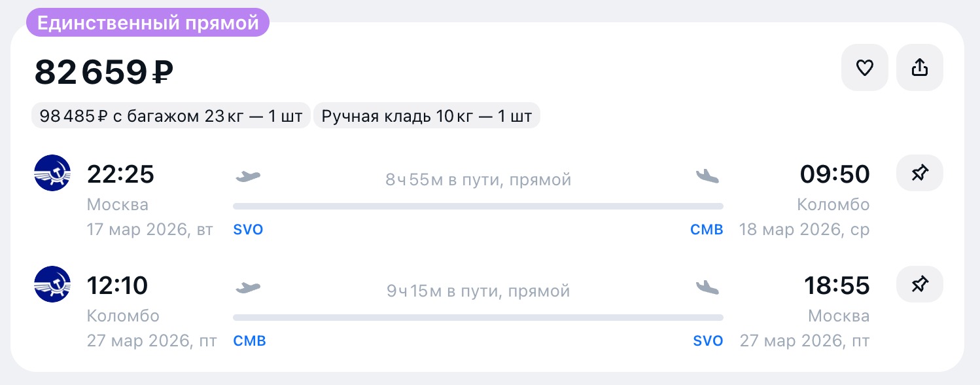
Task: Click landing plane icon on return flight
Action: 707,287
